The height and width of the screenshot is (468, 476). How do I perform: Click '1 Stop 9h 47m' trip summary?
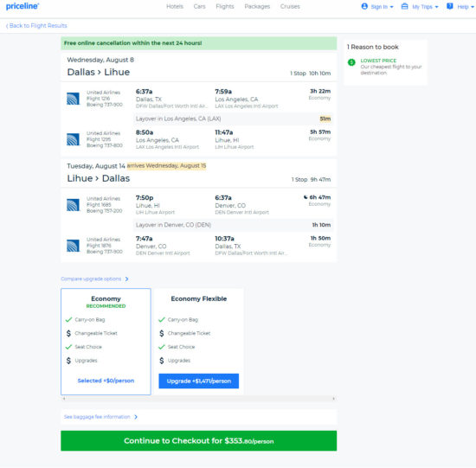point(311,180)
